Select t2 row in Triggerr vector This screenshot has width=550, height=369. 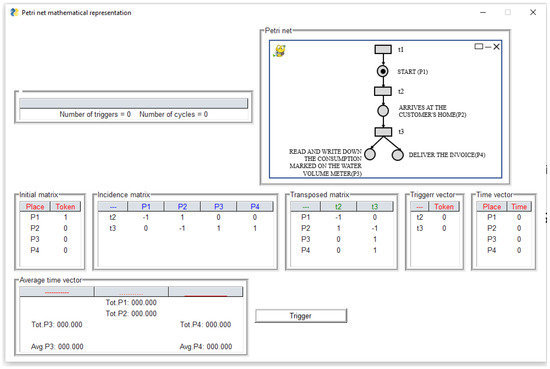click(x=435, y=217)
